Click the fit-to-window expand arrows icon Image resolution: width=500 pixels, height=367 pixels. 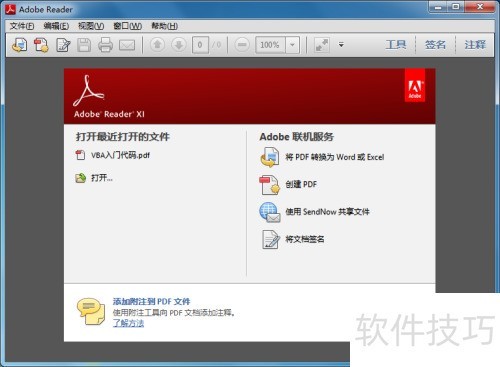coord(322,45)
